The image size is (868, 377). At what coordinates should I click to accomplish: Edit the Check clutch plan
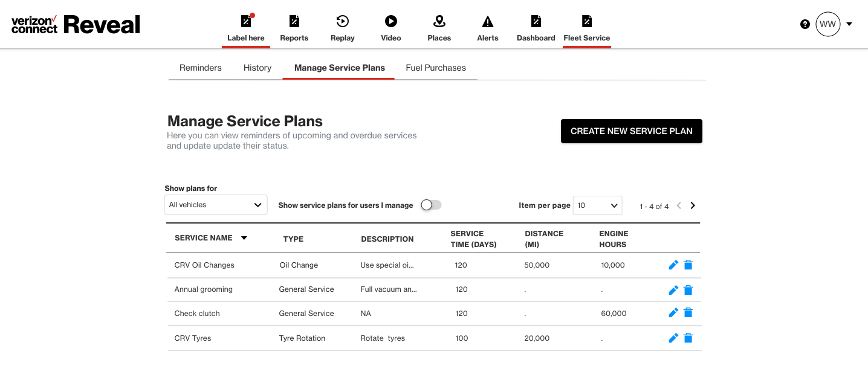tap(673, 312)
